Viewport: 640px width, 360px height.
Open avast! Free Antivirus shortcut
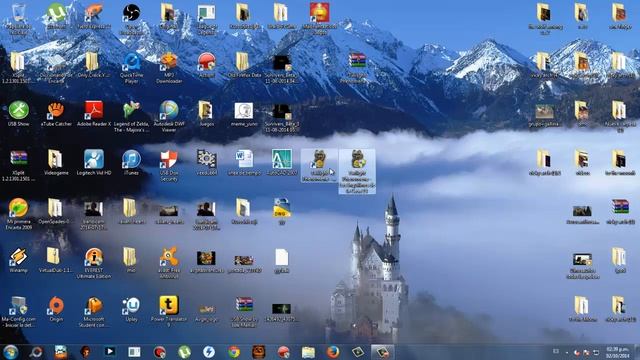tap(169, 262)
